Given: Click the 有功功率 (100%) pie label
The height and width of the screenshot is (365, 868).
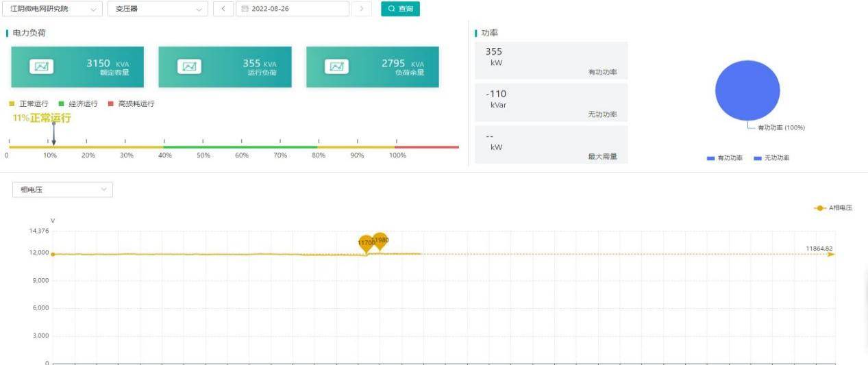Looking at the screenshot, I should click(x=781, y=128).
